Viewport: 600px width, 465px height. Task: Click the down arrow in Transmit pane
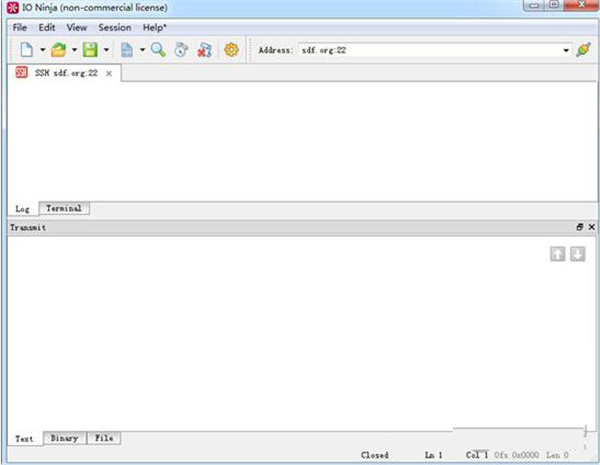(x=577, y=254)
